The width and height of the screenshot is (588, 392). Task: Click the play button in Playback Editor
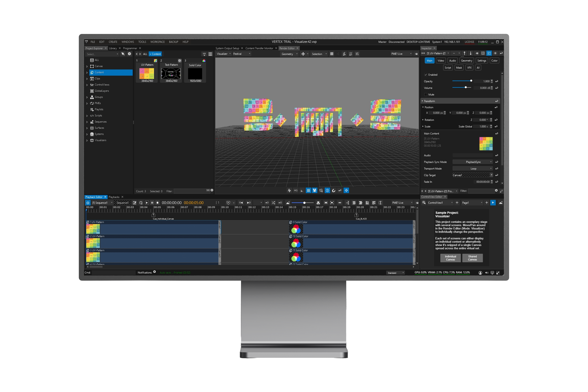click(x=147, y=203)
